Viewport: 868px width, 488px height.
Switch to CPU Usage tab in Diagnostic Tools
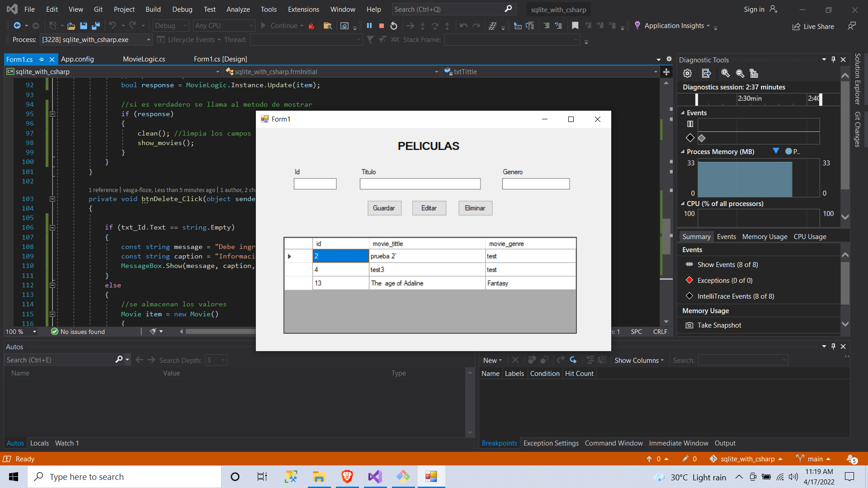pyautogui.click(x=810, y=237)
